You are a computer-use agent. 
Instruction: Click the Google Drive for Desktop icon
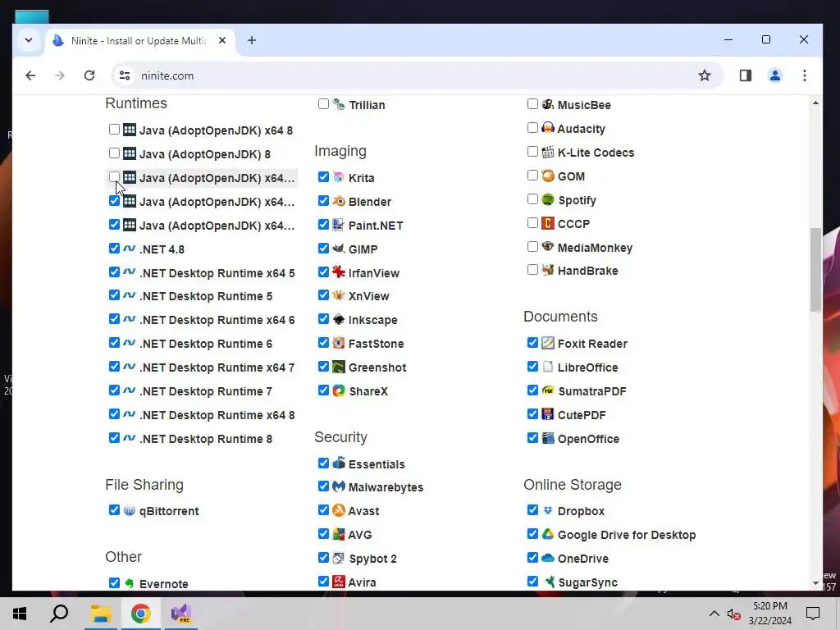(547, 534)
